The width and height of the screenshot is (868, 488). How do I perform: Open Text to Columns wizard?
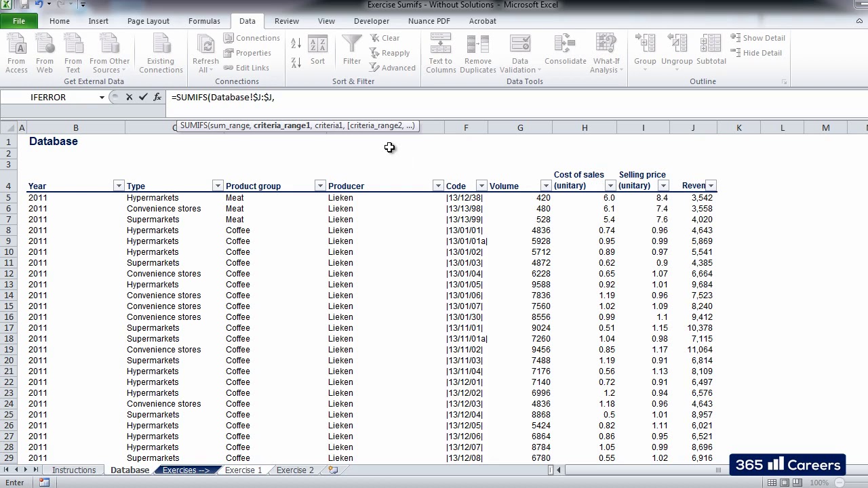(x=441, y=53)
